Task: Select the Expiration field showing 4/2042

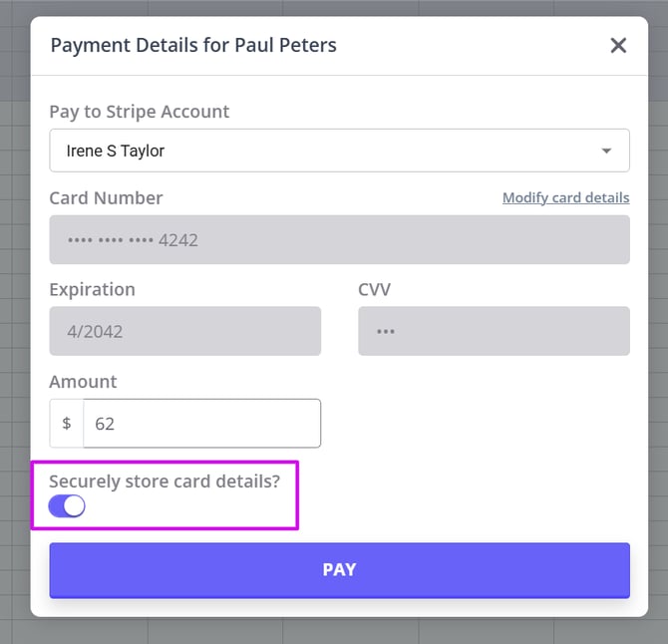Action: click(184, 332)
